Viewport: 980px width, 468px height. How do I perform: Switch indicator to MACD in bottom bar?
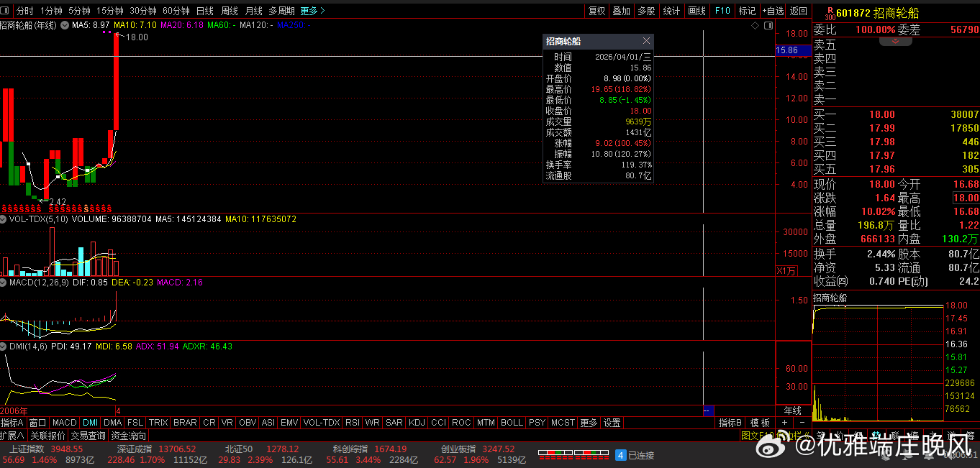point(64,423)
